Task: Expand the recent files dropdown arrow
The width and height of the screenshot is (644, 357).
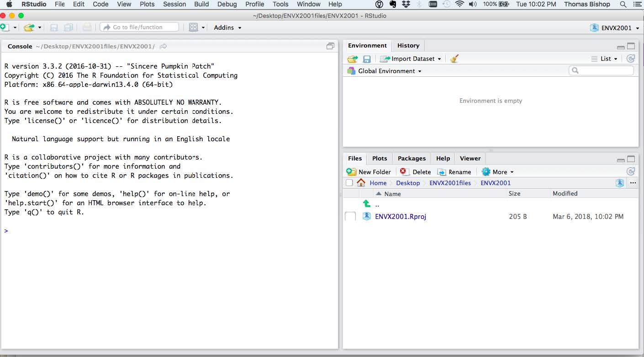Action: pos(40,27)
